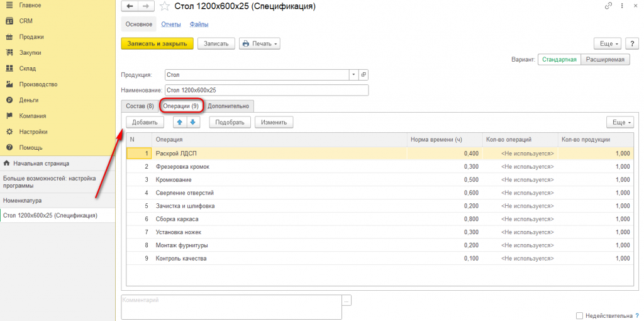Open the comment editor ellipsis button

tap(347, 300)
